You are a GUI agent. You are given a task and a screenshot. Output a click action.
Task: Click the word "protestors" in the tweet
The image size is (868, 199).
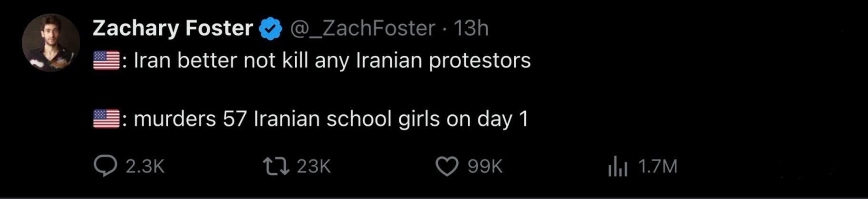click(479, 61)
